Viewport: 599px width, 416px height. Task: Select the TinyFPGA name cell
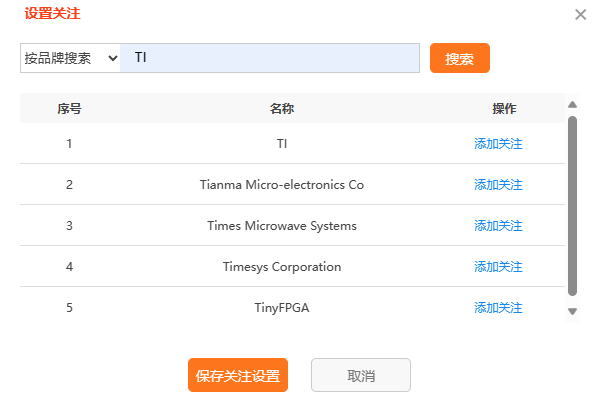(x=282, y=308)
